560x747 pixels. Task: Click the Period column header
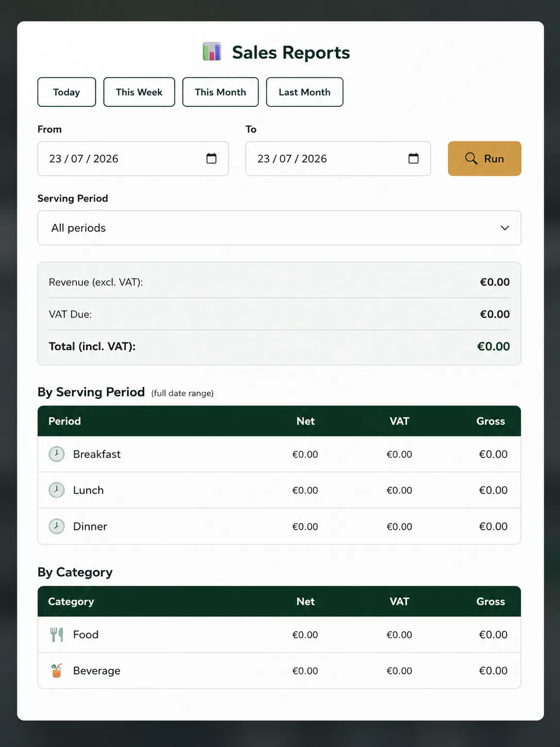[64, 421]
